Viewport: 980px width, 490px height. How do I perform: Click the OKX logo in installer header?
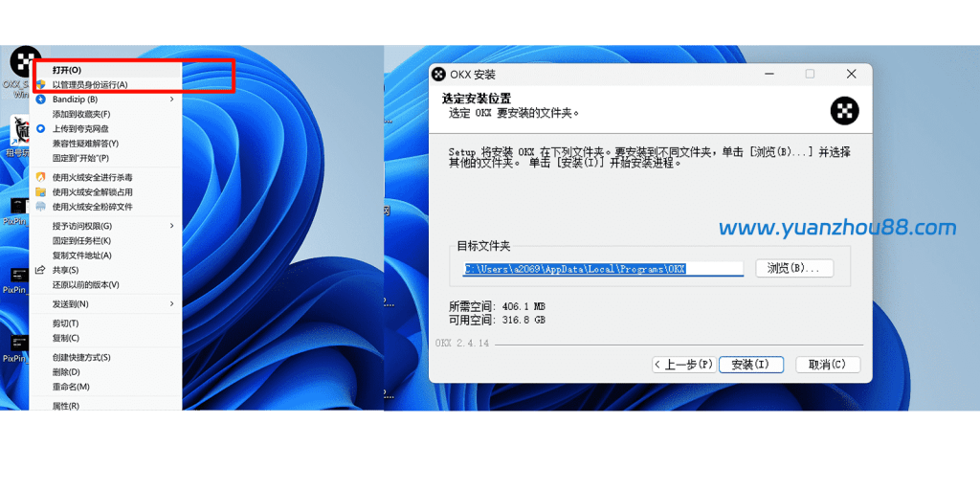[843, 111]
